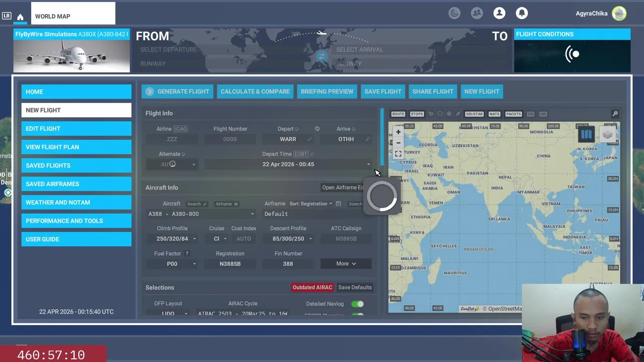Click the map search magnifier icon
644x362 pixels.
click(x=615, y=114)
